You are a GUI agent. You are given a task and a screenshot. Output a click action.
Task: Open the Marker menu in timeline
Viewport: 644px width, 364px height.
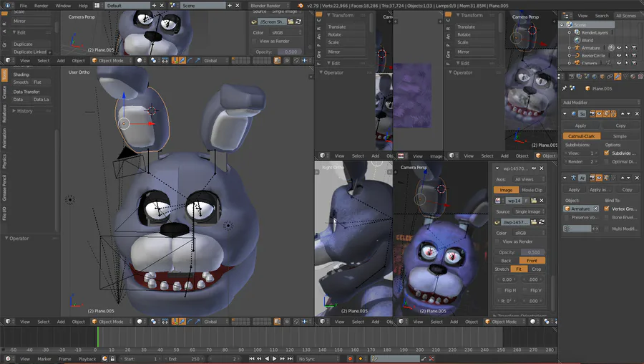pos(44,359)
